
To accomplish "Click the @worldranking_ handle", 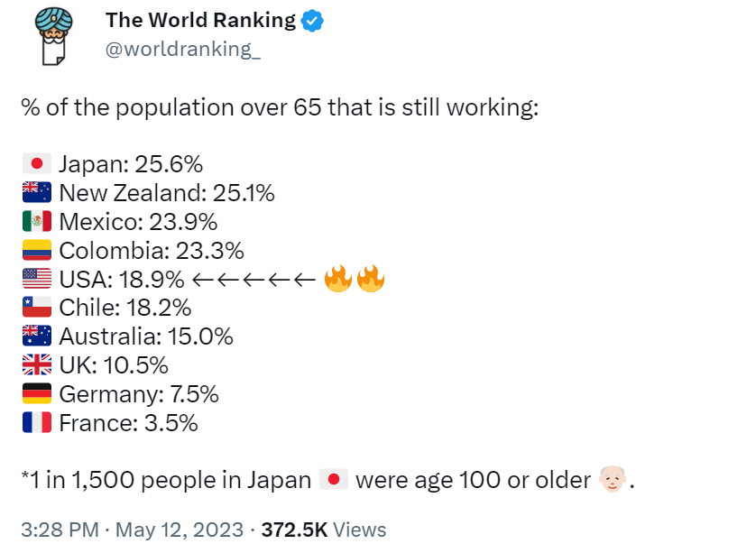I will coord(182,49).
